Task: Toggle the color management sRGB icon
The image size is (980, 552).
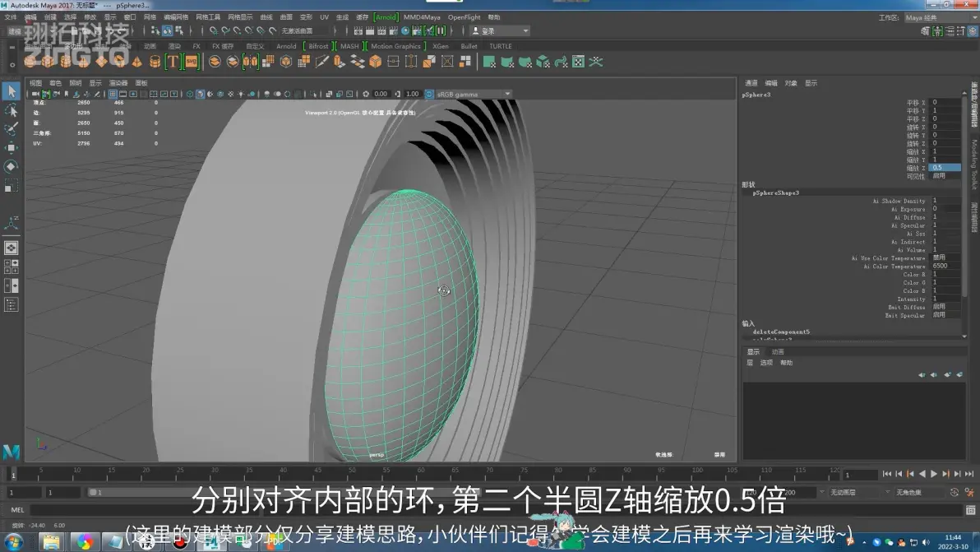Action: (x=429, y=95)
